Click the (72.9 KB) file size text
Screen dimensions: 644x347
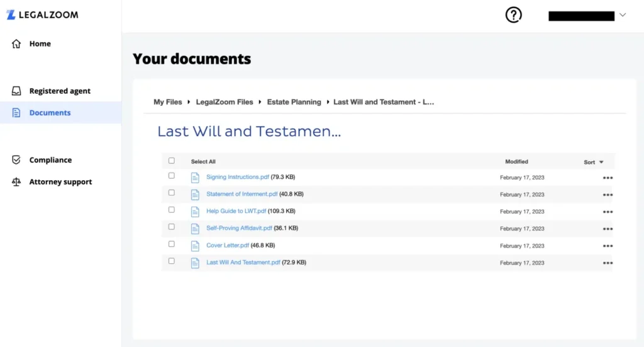tap(294, 263)
